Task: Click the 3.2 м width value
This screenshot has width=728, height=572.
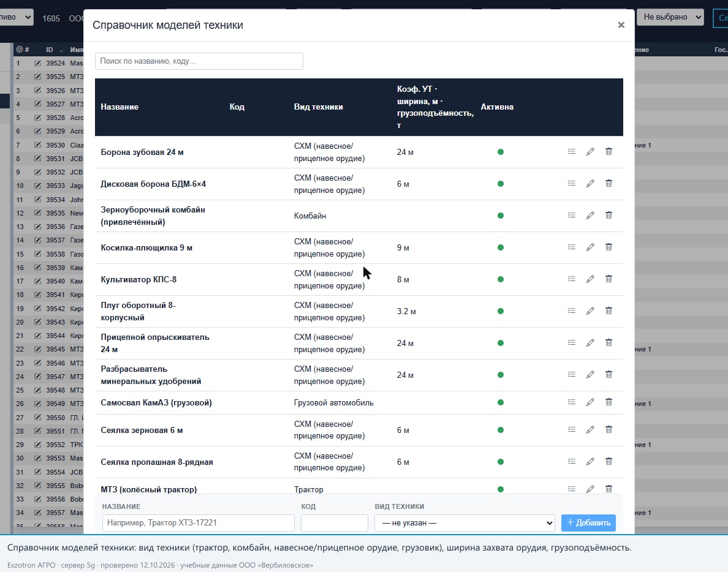Action: [406, 311]
